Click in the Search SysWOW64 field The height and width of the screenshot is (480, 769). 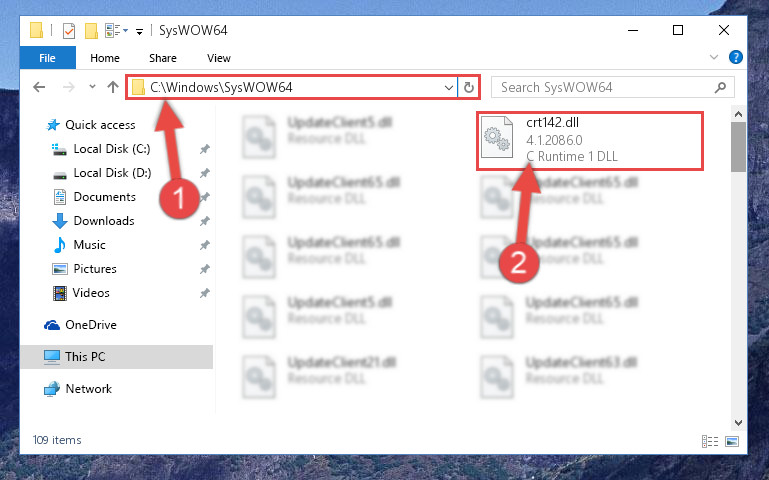tap(604, 88)
